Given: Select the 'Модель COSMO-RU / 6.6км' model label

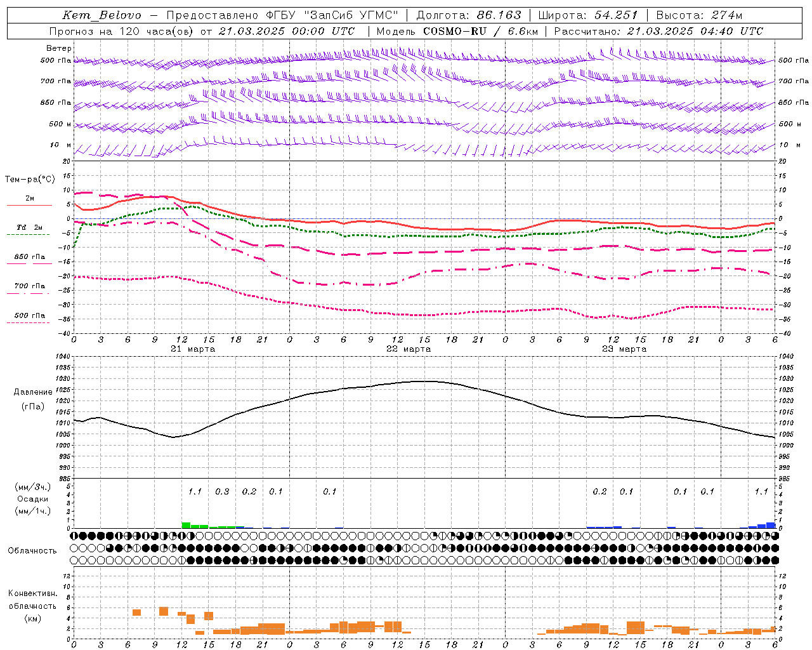Looking at the screenshot, I should click(457, 31).
